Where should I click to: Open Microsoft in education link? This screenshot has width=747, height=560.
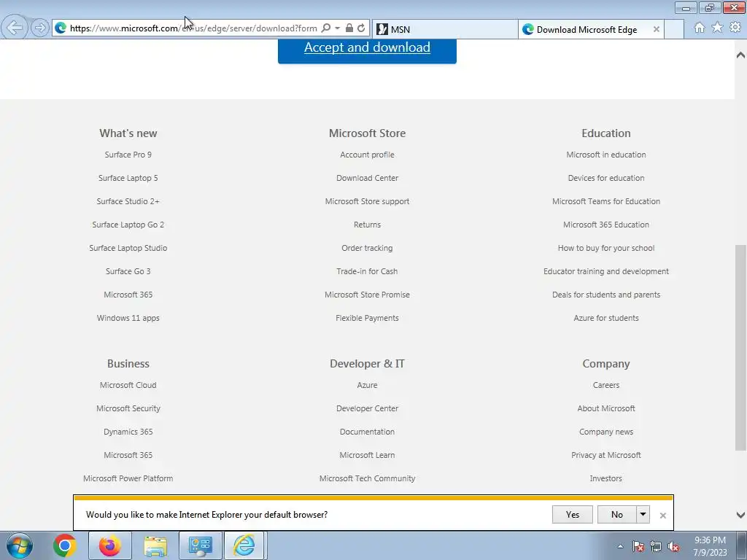606,155
